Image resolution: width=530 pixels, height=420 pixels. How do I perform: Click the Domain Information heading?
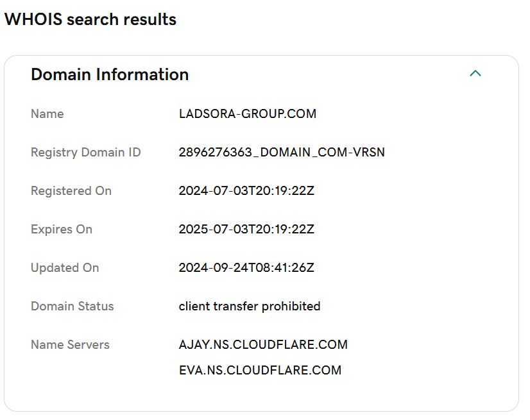click(x=110, y=74)
